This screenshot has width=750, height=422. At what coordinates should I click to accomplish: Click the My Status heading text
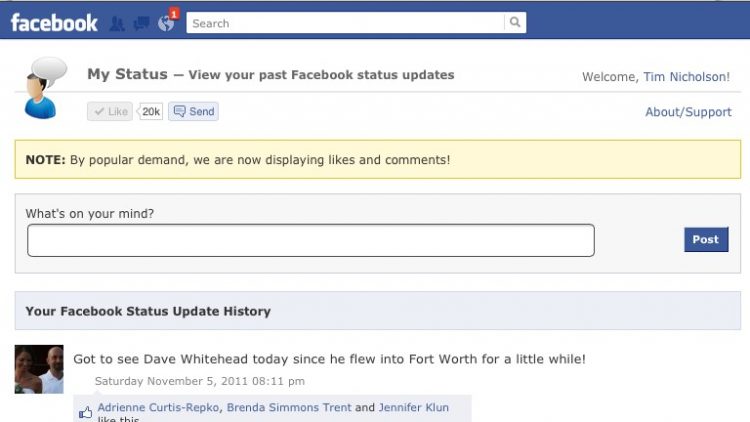click(x=127, y=74)
